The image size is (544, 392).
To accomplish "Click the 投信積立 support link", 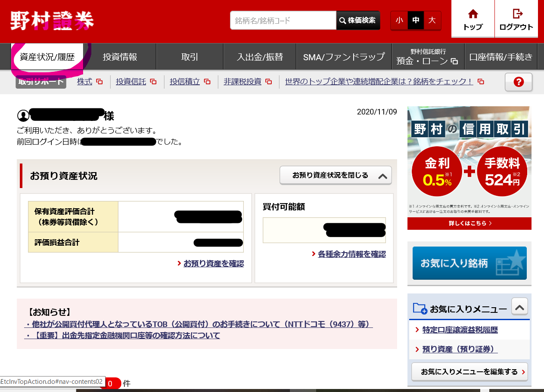I will click(x=185, y=81).
